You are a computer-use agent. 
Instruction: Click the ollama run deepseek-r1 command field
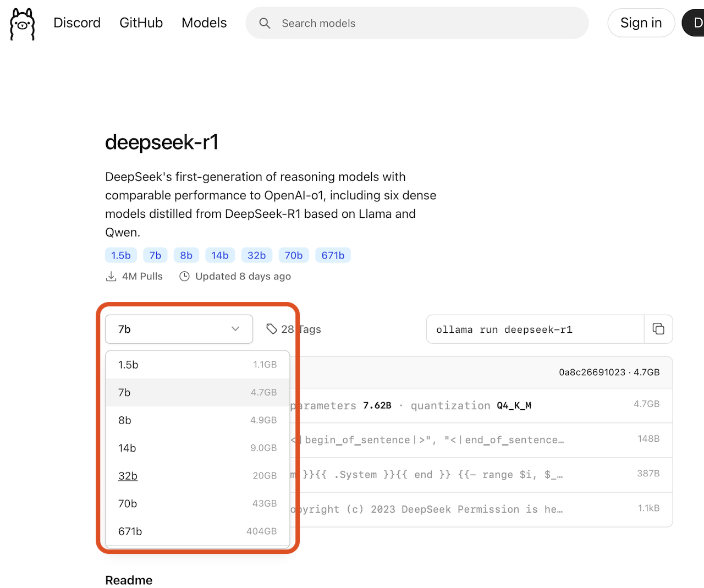(x=535, y=329)
